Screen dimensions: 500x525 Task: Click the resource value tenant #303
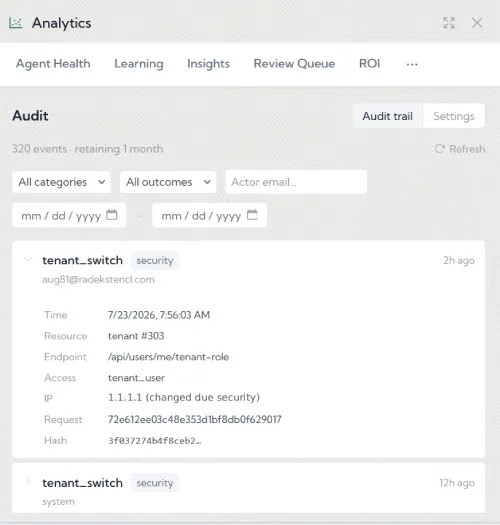[x=136, y=336]
